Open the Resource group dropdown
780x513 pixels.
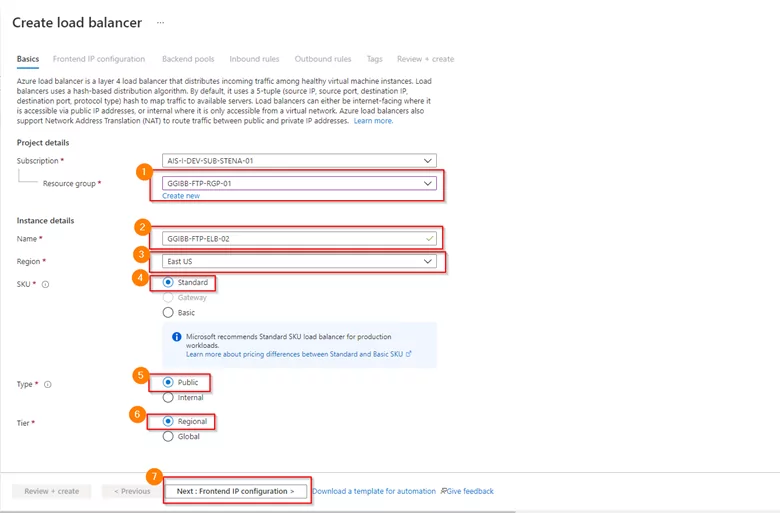[299, 183]
